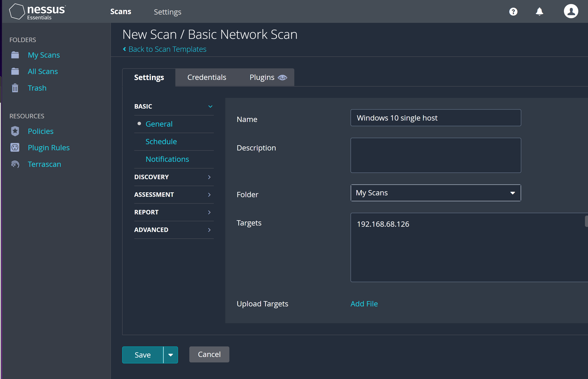Collapse the BASIC settings section

coord(210,106)
